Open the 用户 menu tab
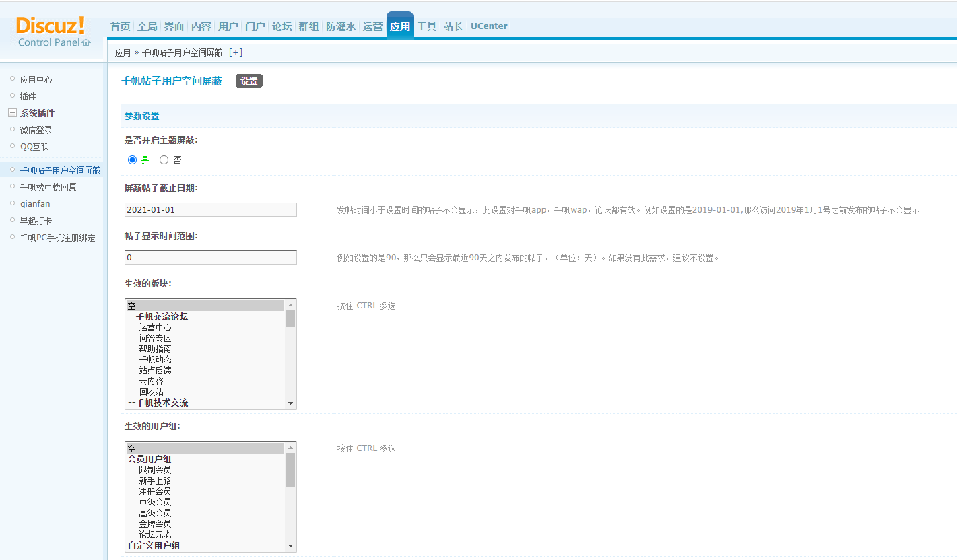The image size is (957, 560). (x=228, y=26)
